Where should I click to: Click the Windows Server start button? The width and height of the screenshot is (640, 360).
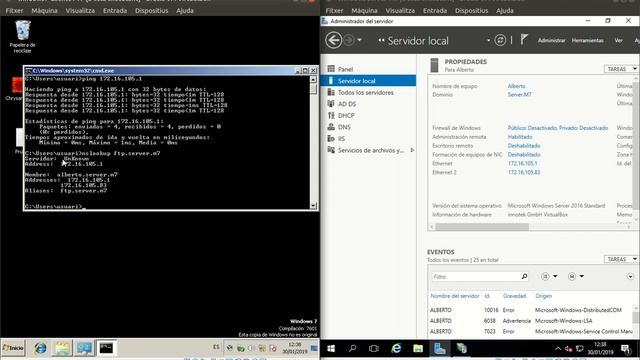pos(331,349)
